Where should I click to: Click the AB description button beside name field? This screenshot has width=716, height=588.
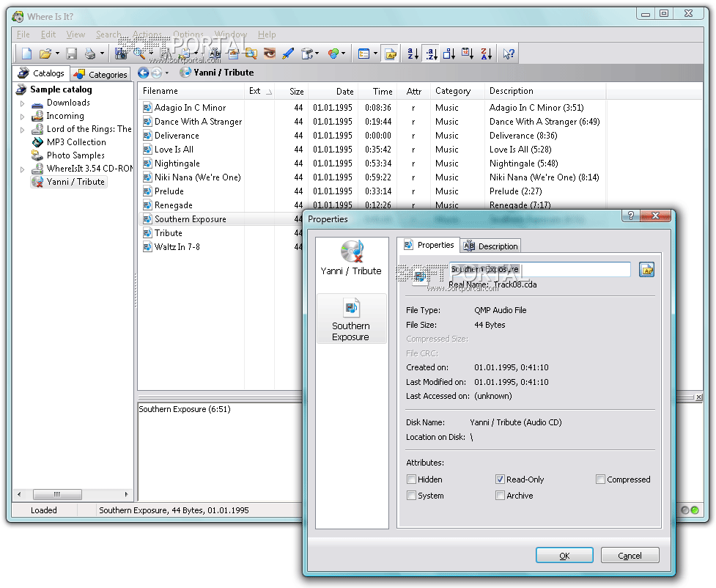[x=646, y=270]
